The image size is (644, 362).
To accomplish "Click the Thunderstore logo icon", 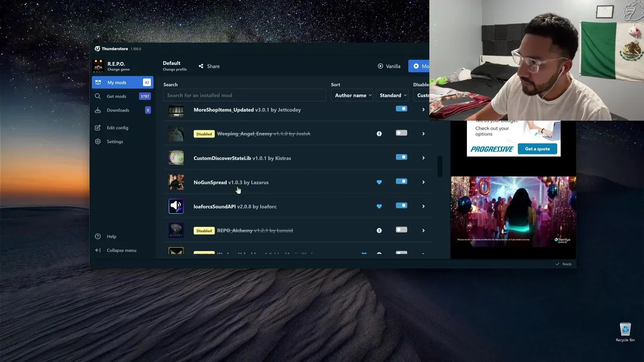I will (x=97, y=49).
